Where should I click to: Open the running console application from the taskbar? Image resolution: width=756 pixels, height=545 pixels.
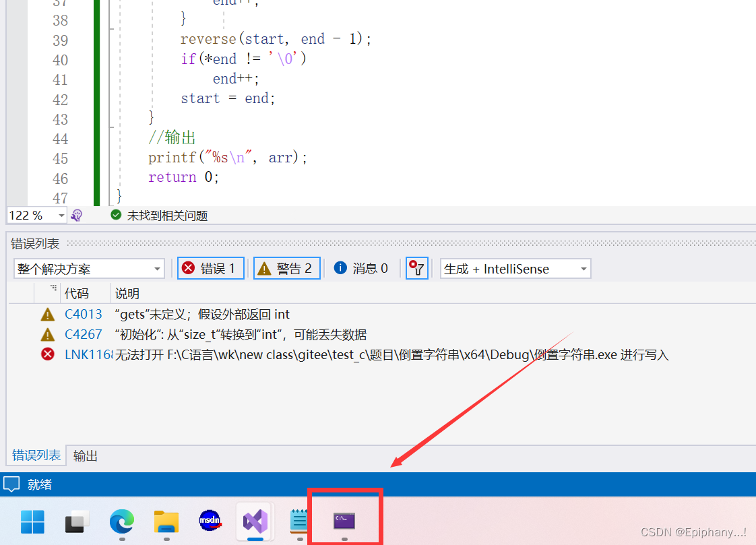pos(345,521)
